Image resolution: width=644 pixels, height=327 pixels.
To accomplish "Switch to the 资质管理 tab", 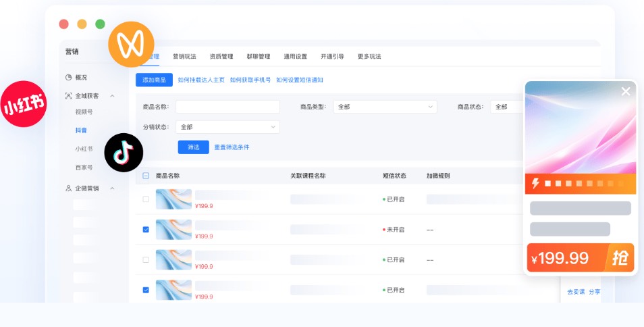I will coord(221,56).
